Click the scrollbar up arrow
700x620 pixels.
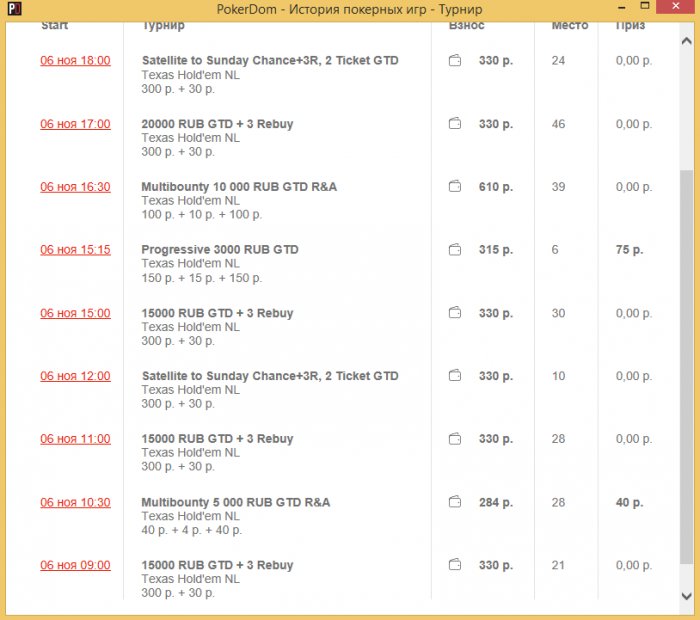(x=687, y=41)
